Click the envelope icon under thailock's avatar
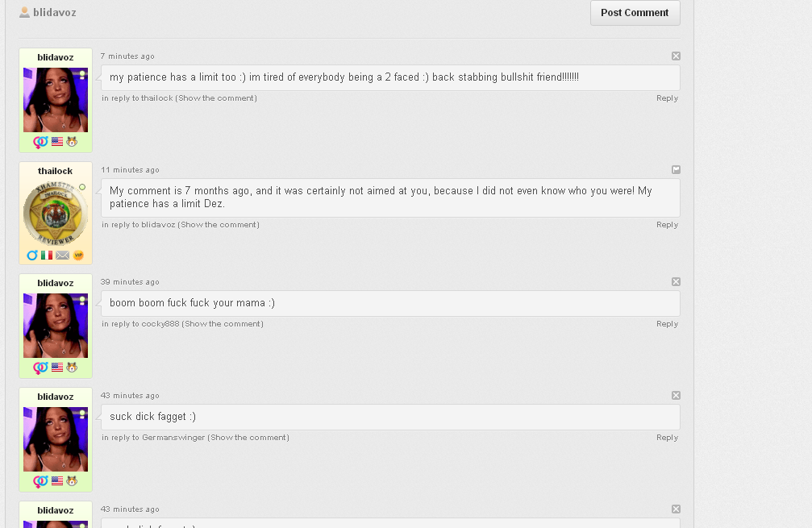The image size is (812, 528). (62, 256)
